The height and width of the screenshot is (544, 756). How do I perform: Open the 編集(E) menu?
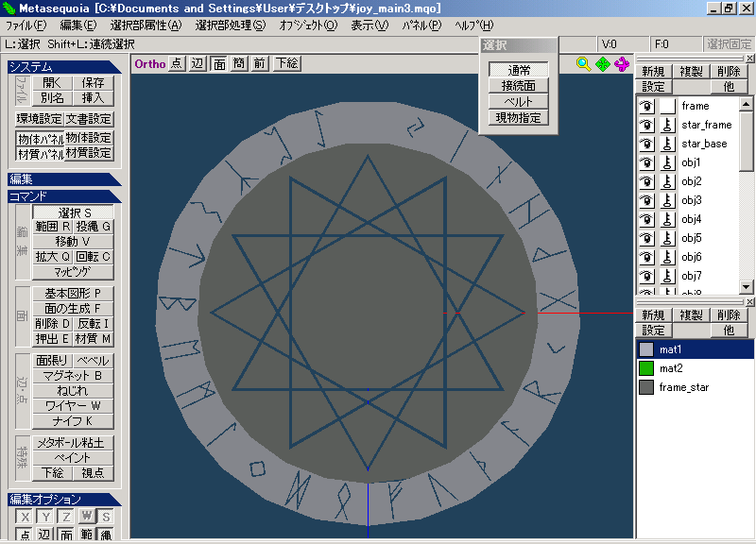point(78,25)
